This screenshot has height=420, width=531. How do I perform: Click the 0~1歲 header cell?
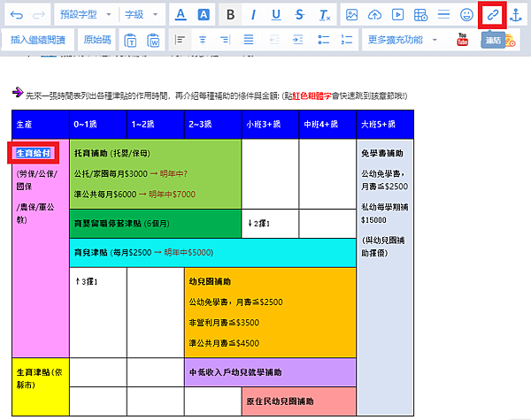coord(98,124)
